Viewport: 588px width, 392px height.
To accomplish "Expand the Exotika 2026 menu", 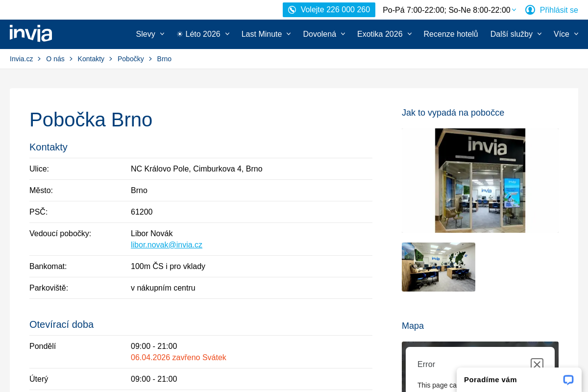I will (384, 34).
